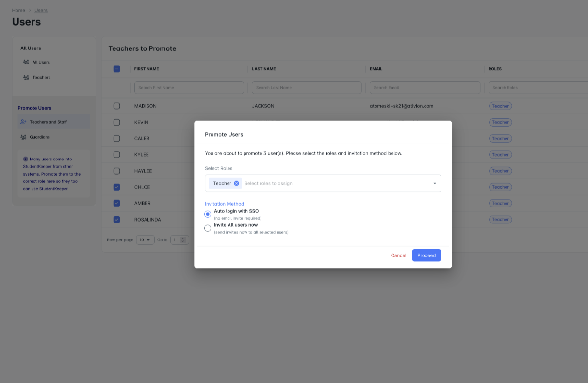This screenshot has height=383, width=588.
Task: Click the JACKSON last name cell
Action: click(263, 106)
